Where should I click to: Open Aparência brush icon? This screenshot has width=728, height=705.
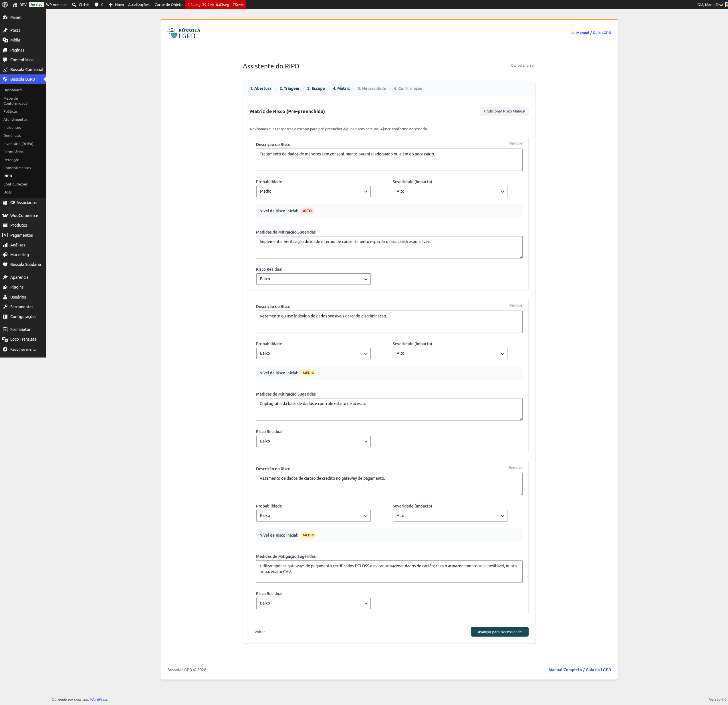tap(5, 277)
